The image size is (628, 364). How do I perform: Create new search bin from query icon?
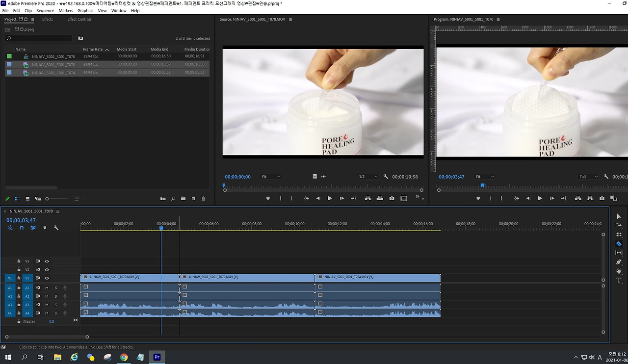click(80, 38)
